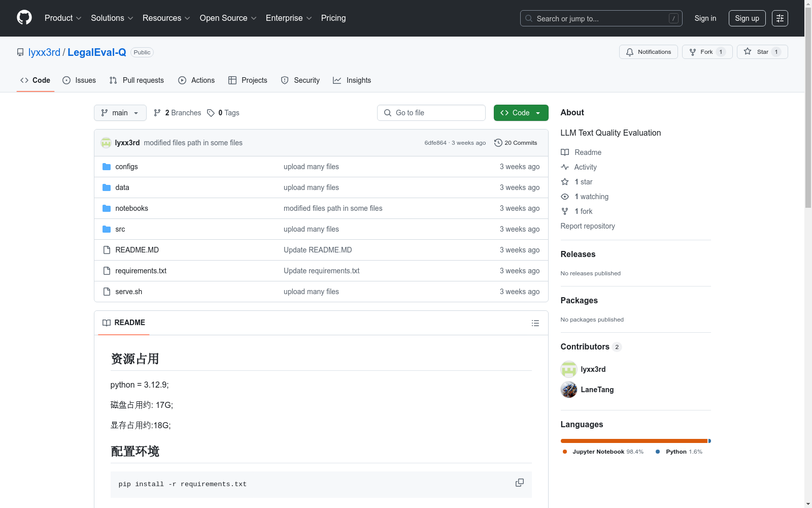This screenshot has height=508, width=812.
Task: Open commit hash 6dfe864
Action: click(435, 143)
